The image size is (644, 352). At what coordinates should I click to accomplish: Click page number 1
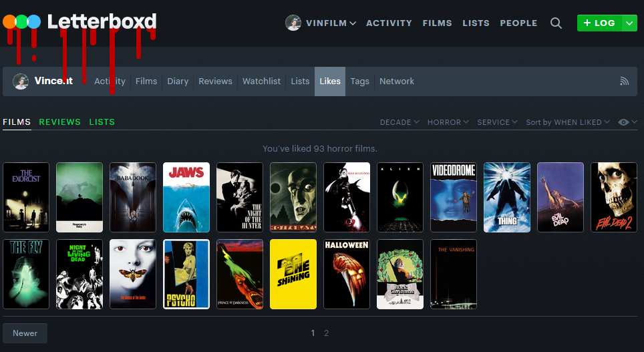(313, 333)
